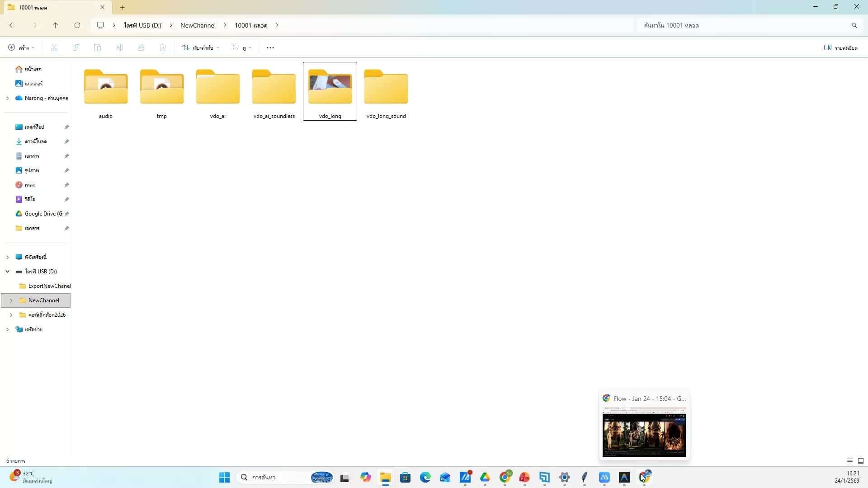This screenshot has width=868, height=488.
Task: Switch to large icons view in status bar
Action: (x=861, y=461)
